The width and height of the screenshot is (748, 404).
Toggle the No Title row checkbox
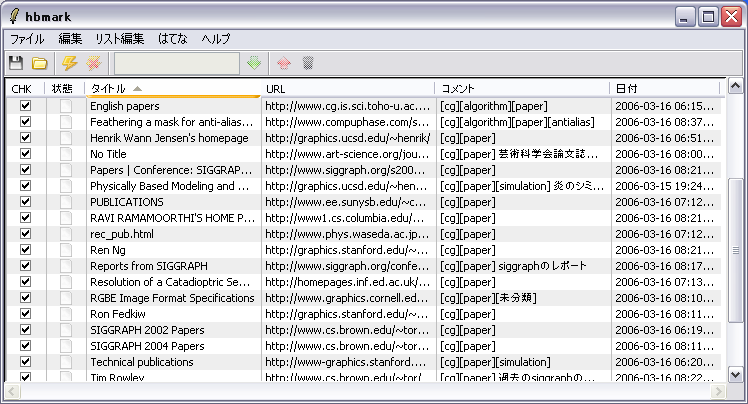coord(25,154)
